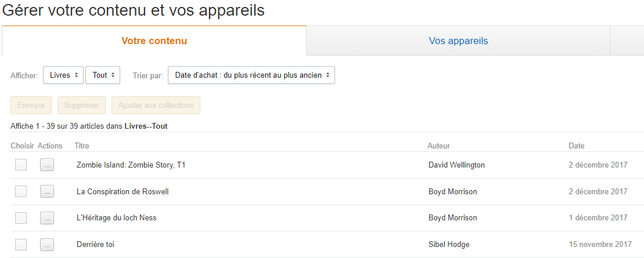Screen dimensions: 644x258
Task: Switch to the Vos appareils tab
Action: tap(458, 41)
